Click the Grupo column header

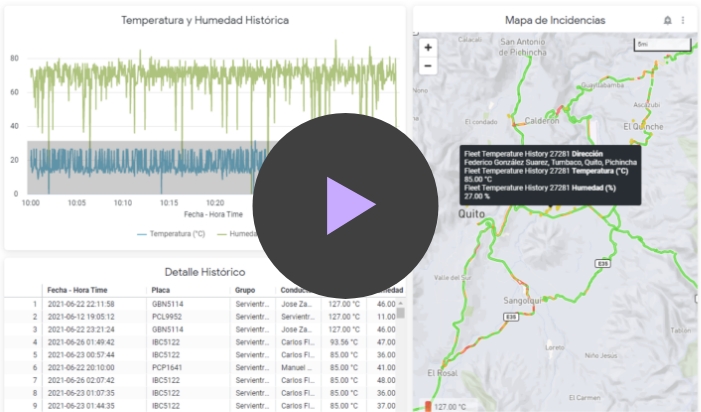(x=245, y=290)
